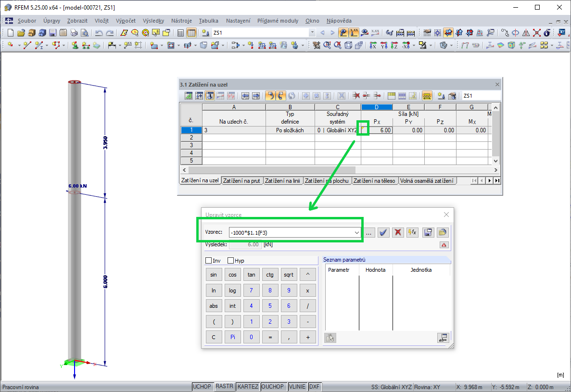Click the view Y direction icon
Screen dimensions: 571x392
pyautogui.click(x=383, y=45)
